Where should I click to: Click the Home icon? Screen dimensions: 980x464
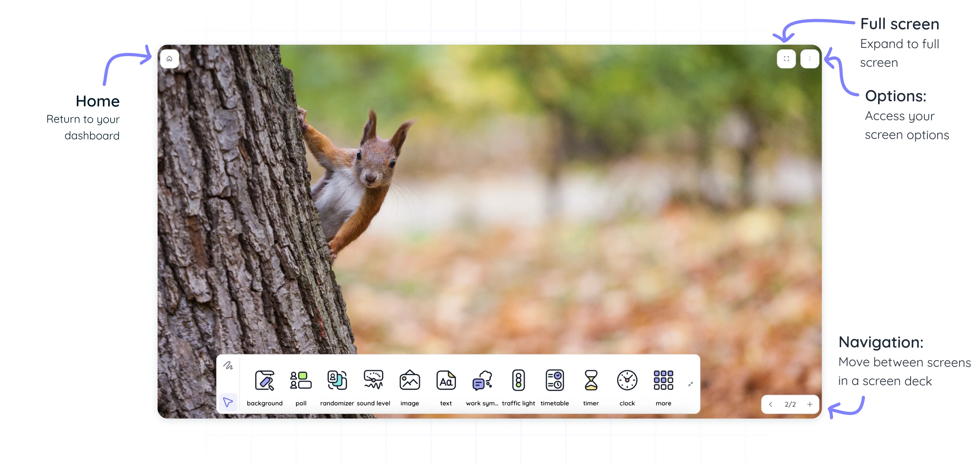coord(170,59)
